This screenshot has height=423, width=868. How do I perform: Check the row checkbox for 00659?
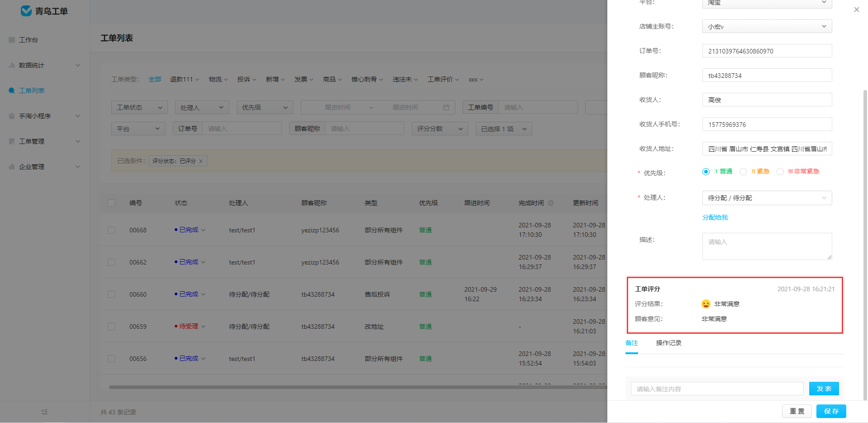coord(111,327)
